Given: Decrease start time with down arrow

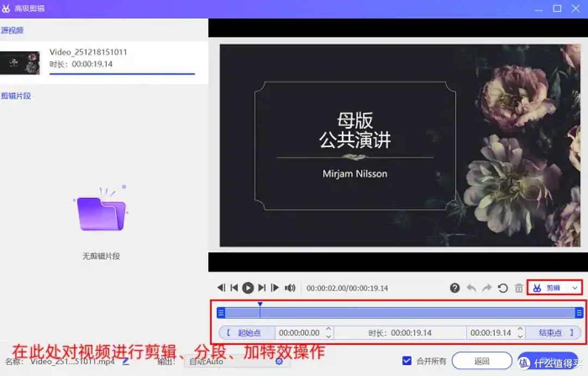Looking at the screenshot, I should (328, 336).
